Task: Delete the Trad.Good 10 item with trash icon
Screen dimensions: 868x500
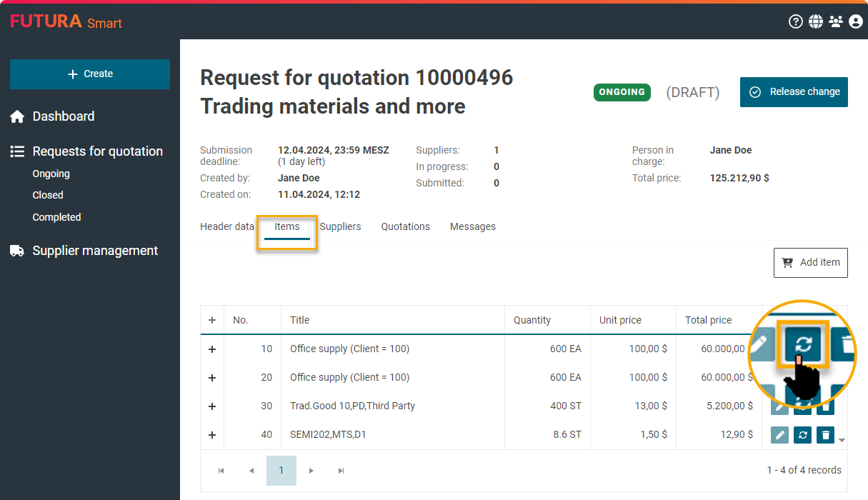Action: click(825, 407)
